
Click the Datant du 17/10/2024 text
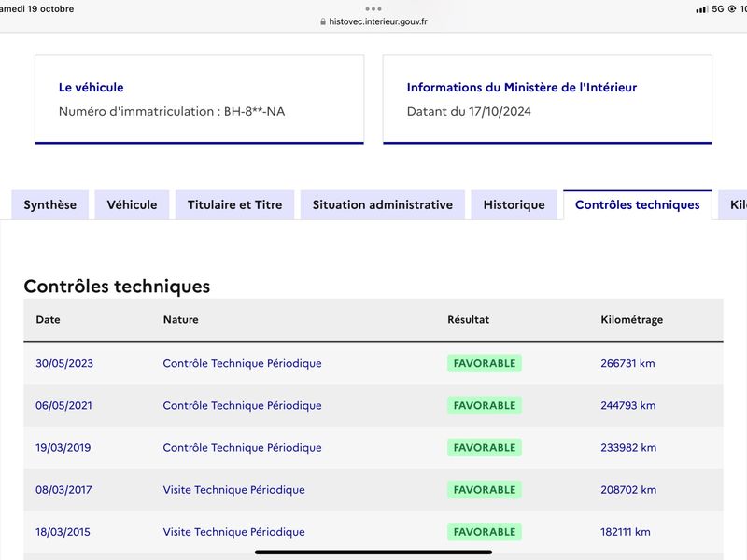pyautogui.click(x=469, y=111)
